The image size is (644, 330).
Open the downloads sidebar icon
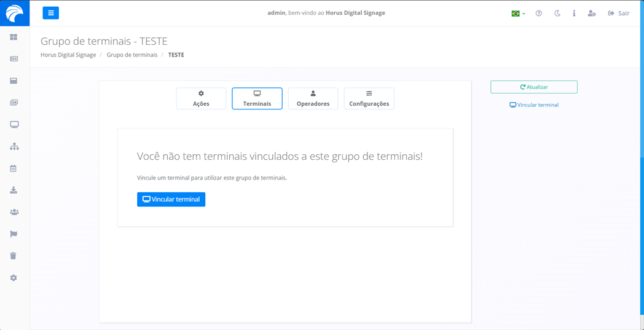pyautogui.click(x=14, y=190)
